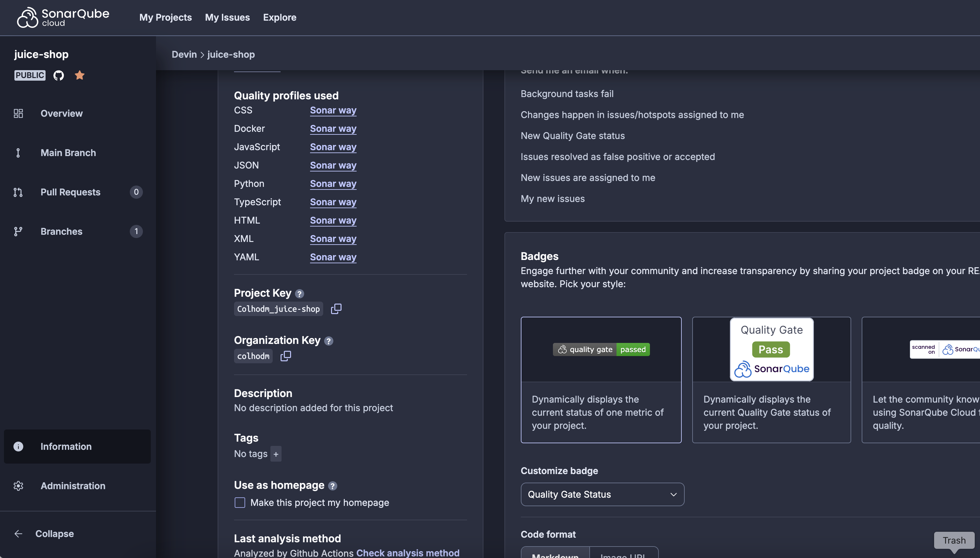Click the Check analysis method link

(x=408, y=553)
